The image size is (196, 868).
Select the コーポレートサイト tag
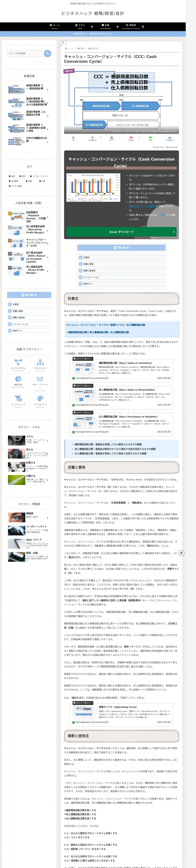pos(40,176)
